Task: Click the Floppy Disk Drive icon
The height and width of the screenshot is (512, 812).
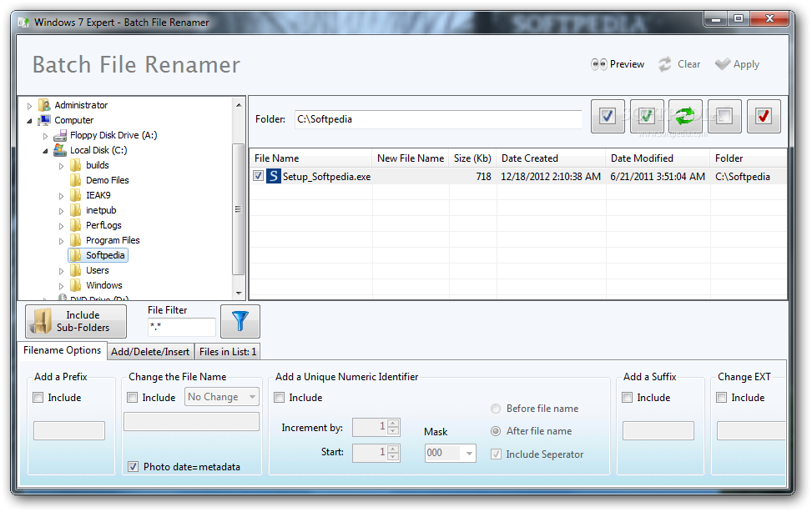Action: 60,135
